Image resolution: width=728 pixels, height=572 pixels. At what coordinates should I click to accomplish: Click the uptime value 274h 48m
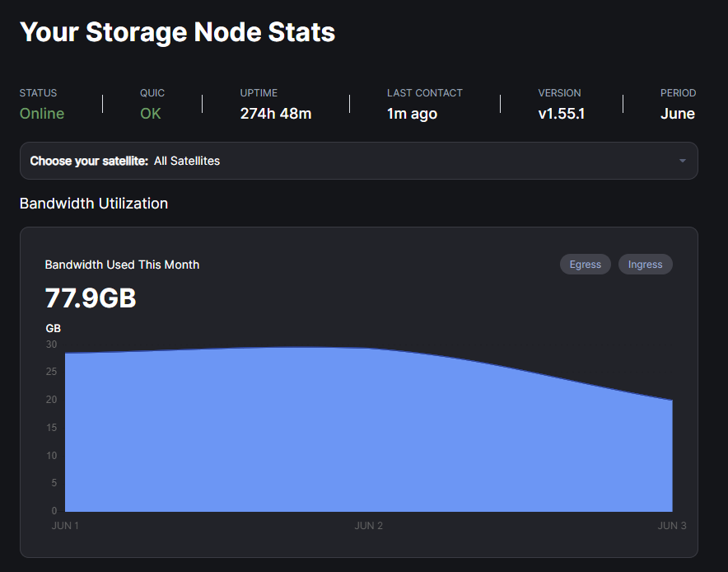pos(276,114)
